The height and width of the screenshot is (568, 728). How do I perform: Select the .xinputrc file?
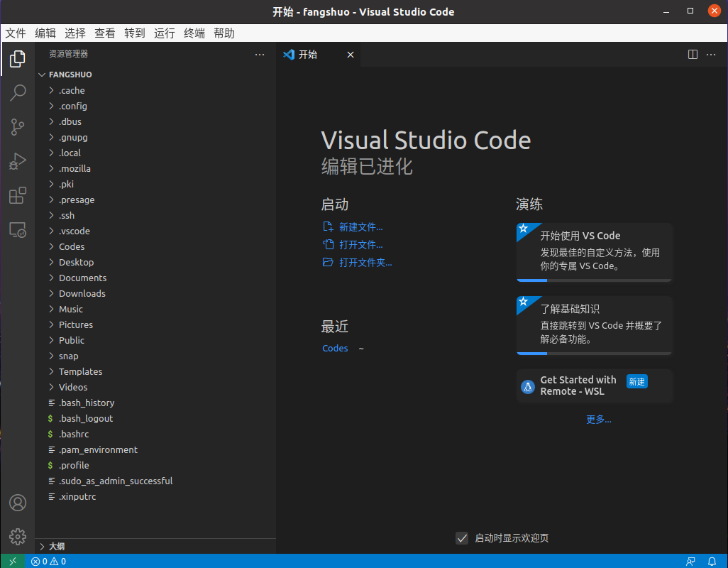pyautogui.click(x=155, y=497)
